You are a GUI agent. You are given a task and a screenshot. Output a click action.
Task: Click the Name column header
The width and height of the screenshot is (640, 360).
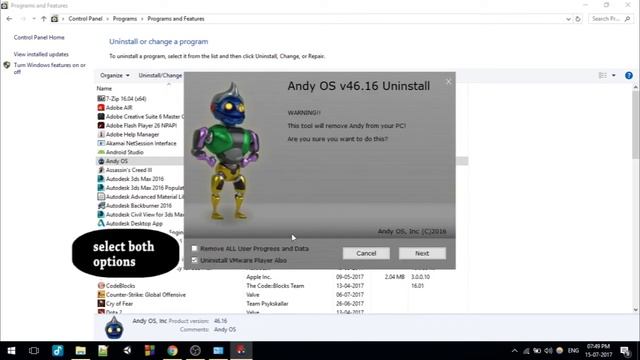tap(104, 88)
